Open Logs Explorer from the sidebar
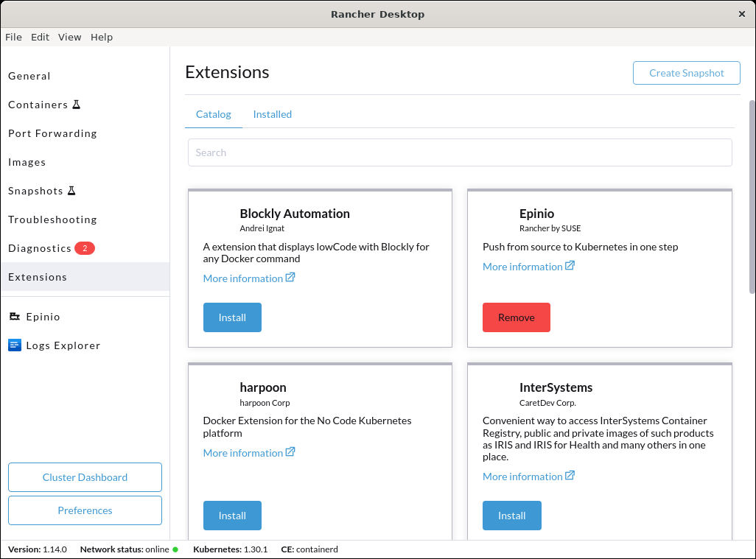Image resolution: width=756 pixels, height=559 pixels. coord(85,345)
